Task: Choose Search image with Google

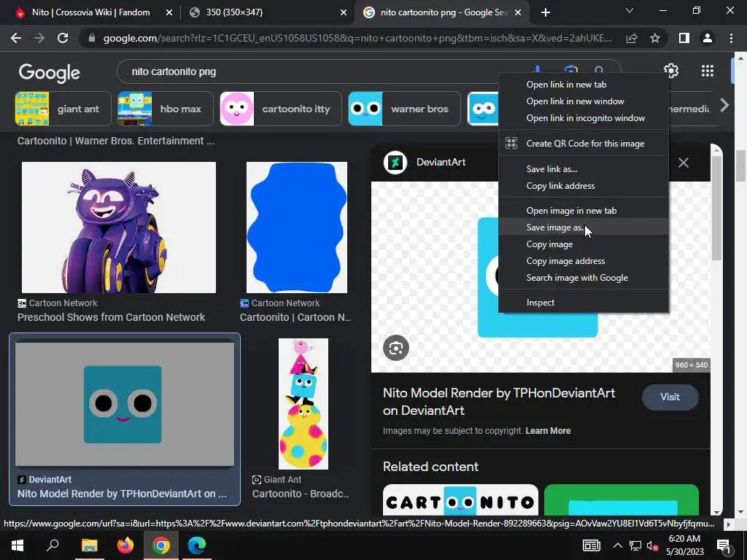Action: pyautogui.click(x=584, y=277)
